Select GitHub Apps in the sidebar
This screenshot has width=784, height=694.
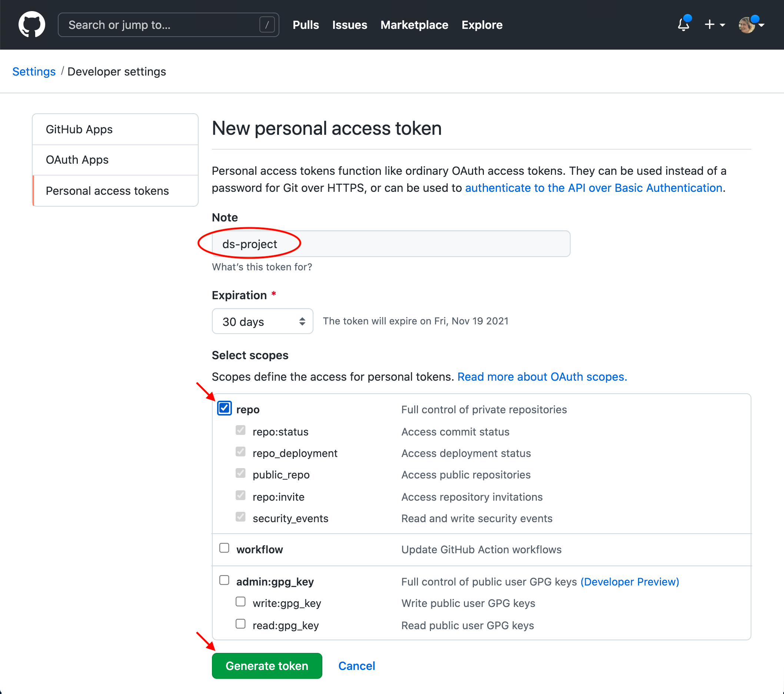pyautogui.click(x=79, y=130)
